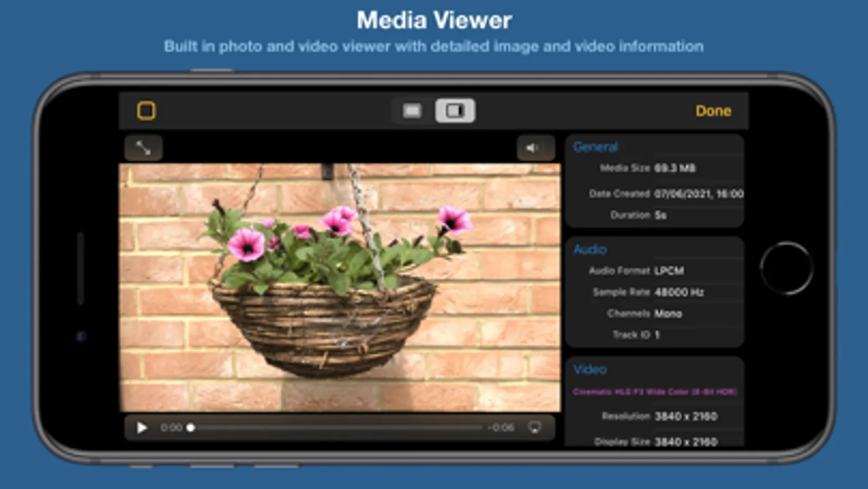Image resolution: width=868 pixels, height=489 pixels.
Task: Click the Sample Rate value 48000 Hz
Action: [679, 292]
